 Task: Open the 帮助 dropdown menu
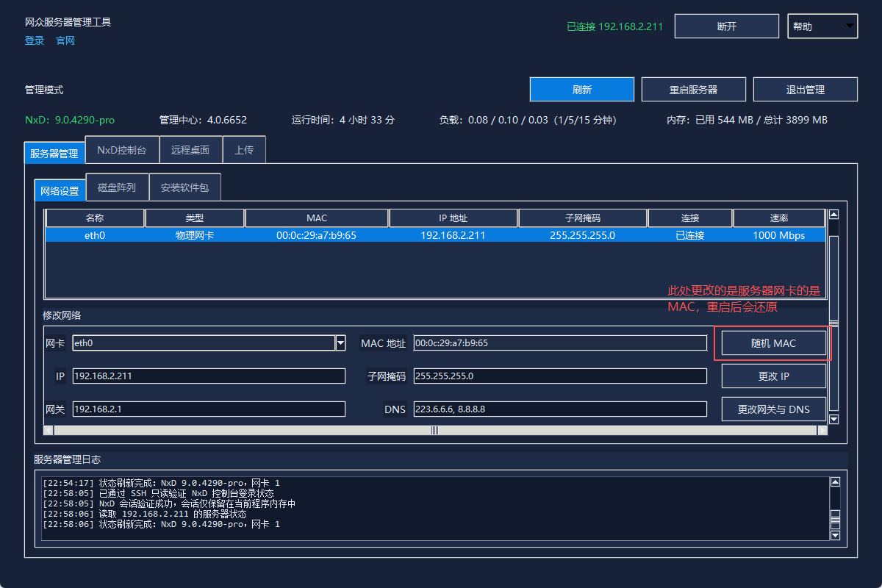[822, 26]
